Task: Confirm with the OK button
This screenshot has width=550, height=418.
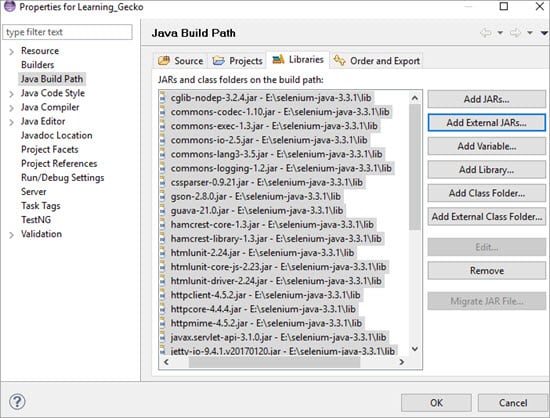Action: (436, 403)
